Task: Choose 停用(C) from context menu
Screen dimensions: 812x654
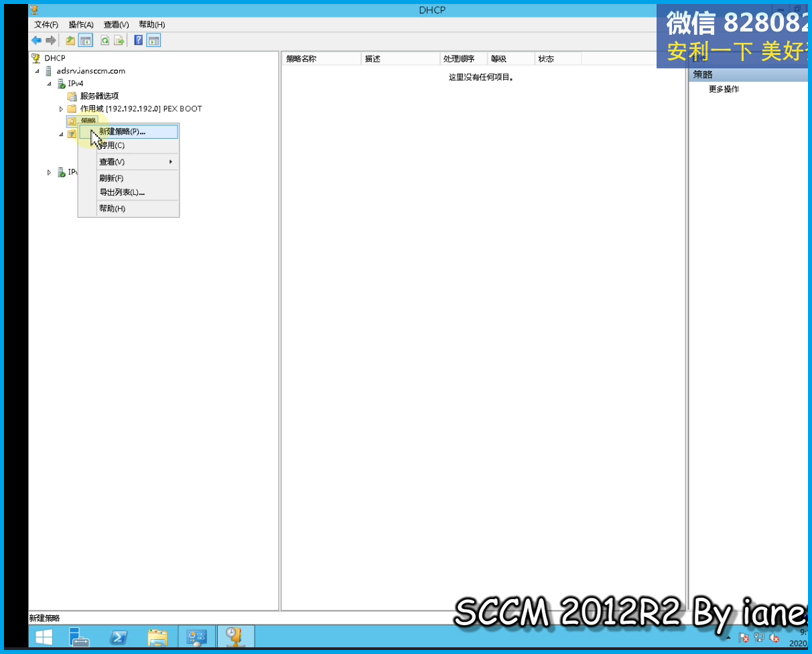Action: tap(129, 145)
